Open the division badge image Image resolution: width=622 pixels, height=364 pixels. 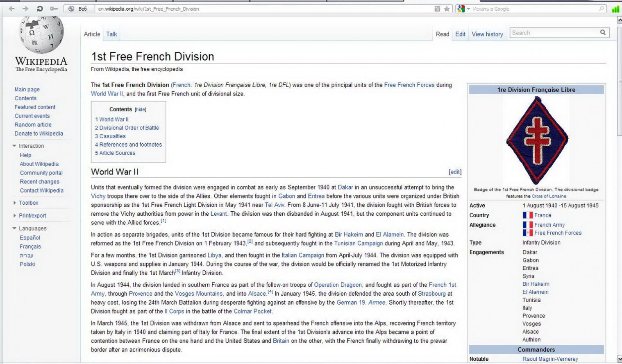[537, 140]
